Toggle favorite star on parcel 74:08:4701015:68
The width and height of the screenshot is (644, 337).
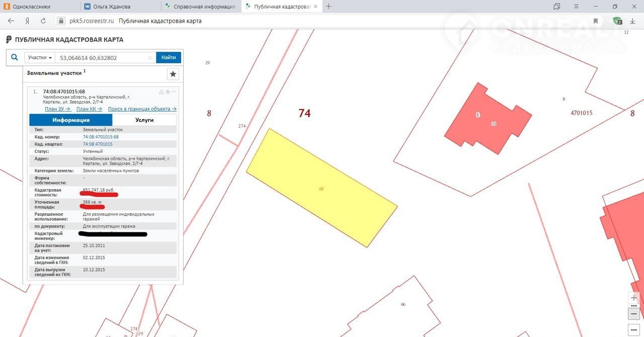(x=168, y=92)
